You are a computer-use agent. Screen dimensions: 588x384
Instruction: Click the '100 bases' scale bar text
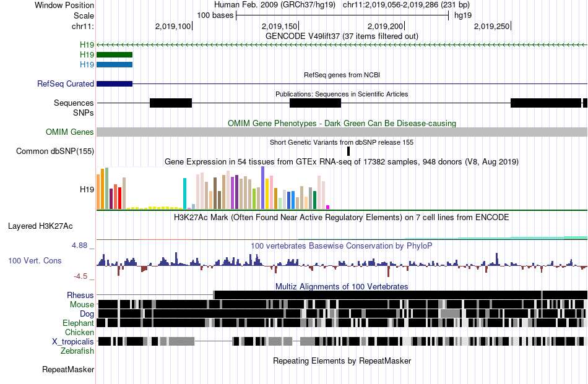(x=215, y=15)
